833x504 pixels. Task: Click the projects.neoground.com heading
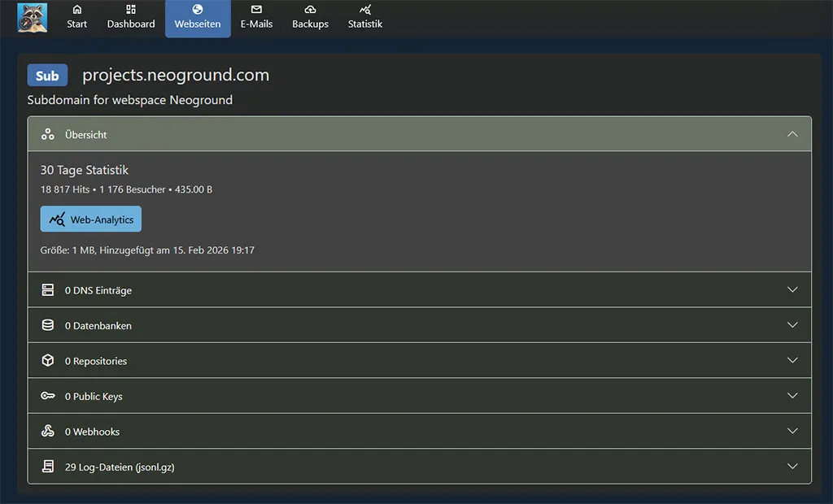point(176,75)
